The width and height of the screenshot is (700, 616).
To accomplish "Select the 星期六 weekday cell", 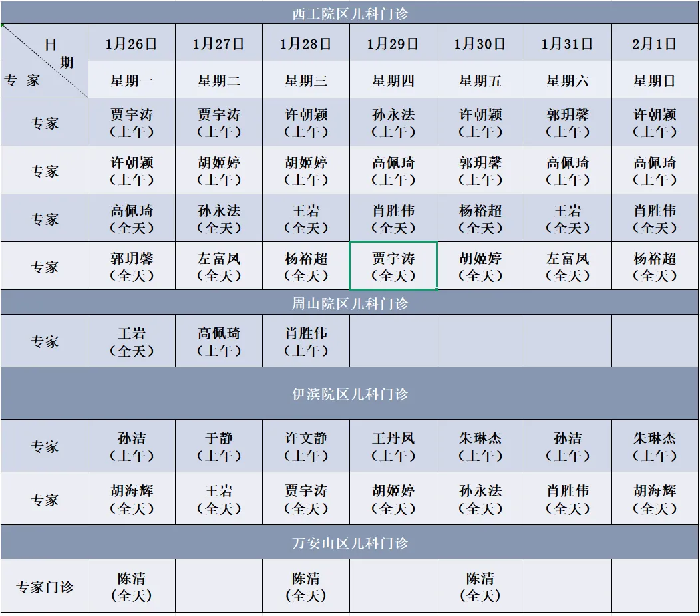I will coord(568,81).
